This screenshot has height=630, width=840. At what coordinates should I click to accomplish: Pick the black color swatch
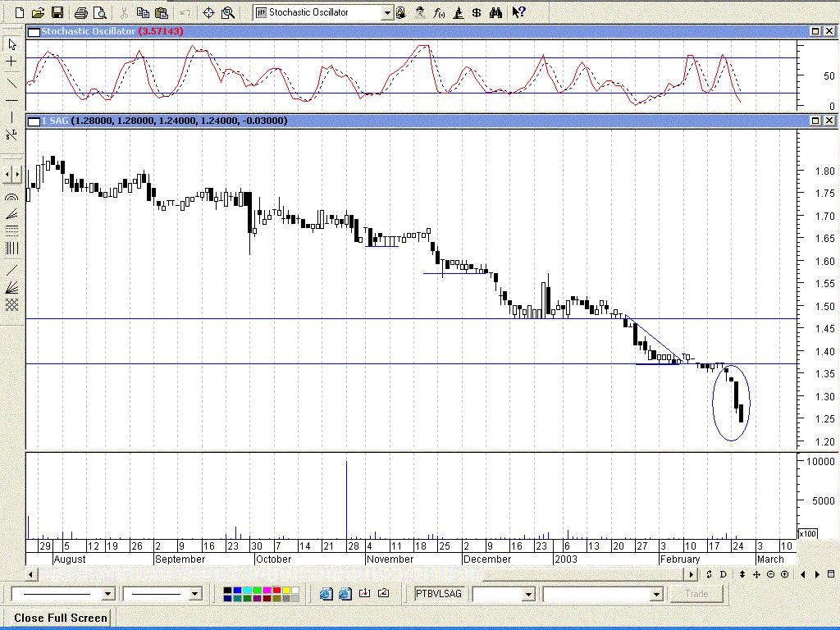pyautogui.click(x=227, y=590)
